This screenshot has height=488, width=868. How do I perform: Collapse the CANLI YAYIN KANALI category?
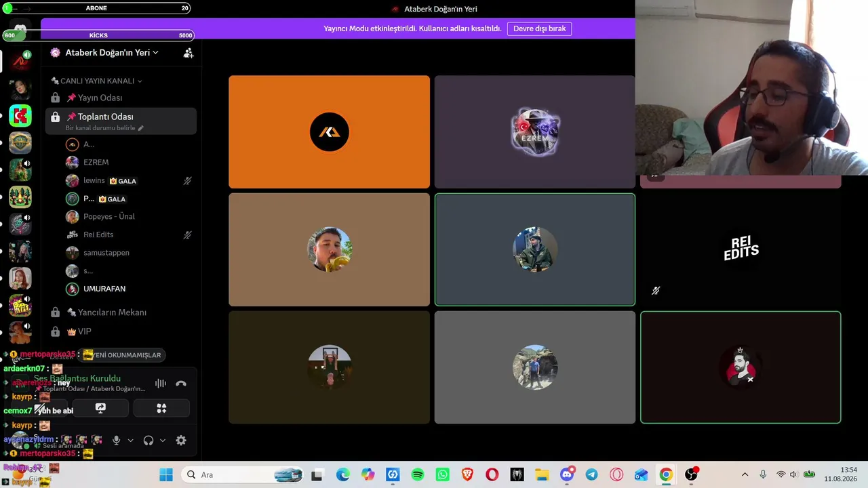pyautogui.click(x=96, y=81)
